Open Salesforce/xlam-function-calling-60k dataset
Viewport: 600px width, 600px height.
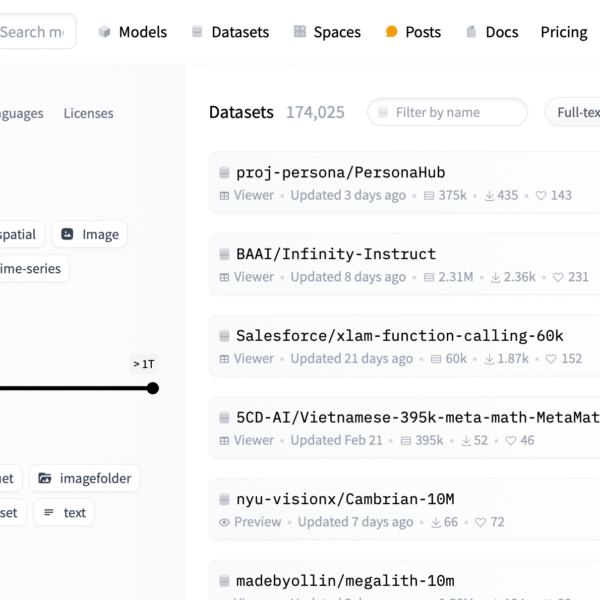(x=399, y=336)
